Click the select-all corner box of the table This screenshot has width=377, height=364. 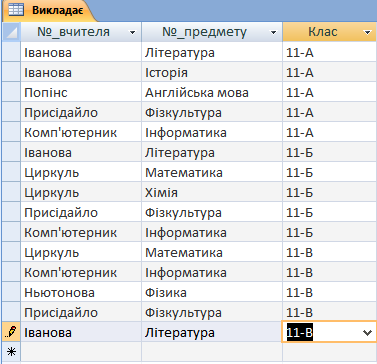[x=11, y=32]
